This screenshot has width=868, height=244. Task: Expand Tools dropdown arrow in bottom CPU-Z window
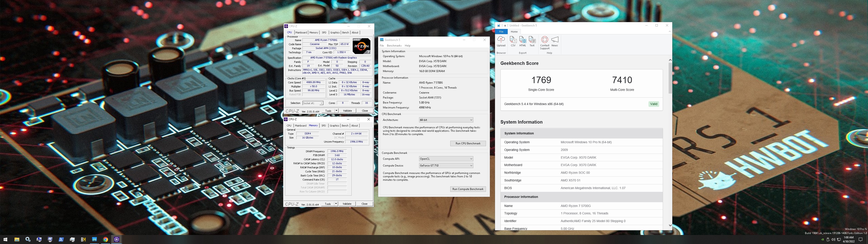click(336, 204)
